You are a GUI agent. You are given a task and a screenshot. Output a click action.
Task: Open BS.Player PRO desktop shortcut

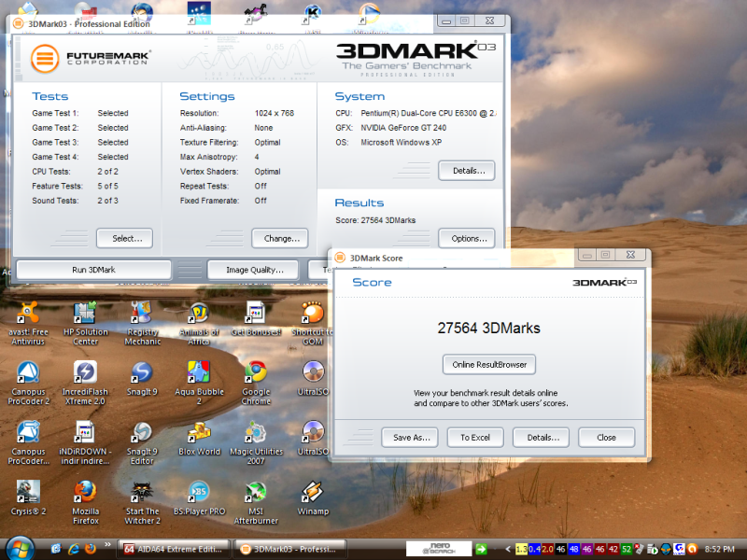click(199, 498)
